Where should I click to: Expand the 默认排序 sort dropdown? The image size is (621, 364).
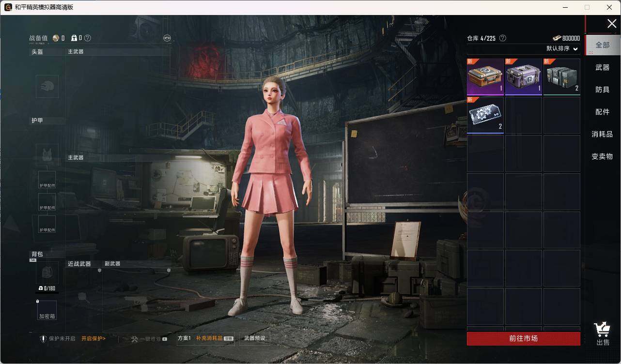[562, 48]
